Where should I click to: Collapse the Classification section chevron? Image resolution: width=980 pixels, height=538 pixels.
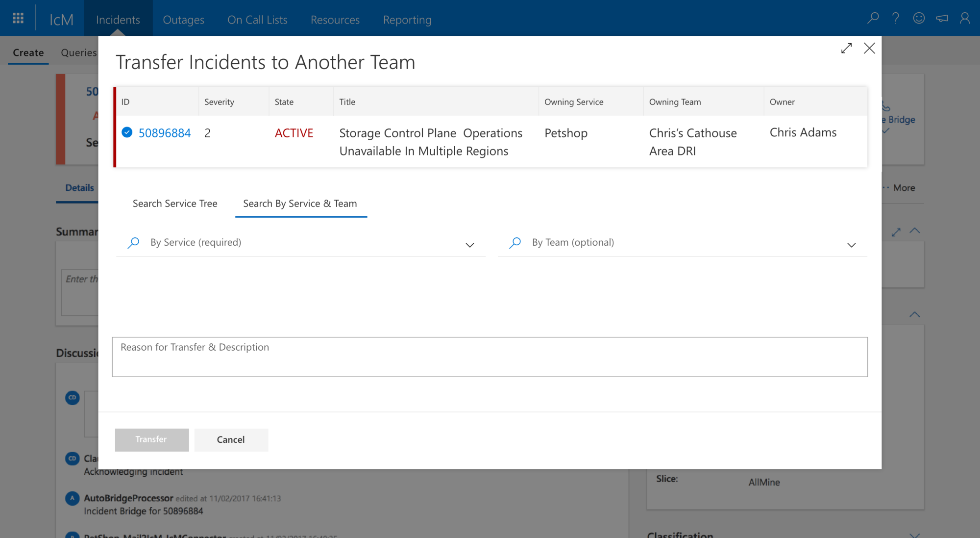[x=914, y=535]
